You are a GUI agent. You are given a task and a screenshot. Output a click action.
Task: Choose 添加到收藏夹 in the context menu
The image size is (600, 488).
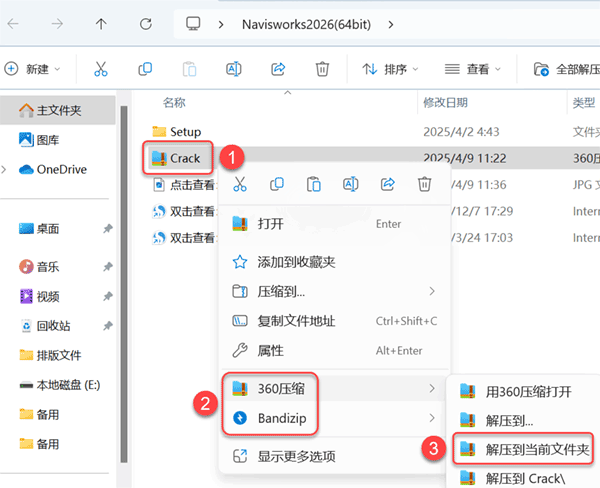pyautogui.click(x=335, y=262)
